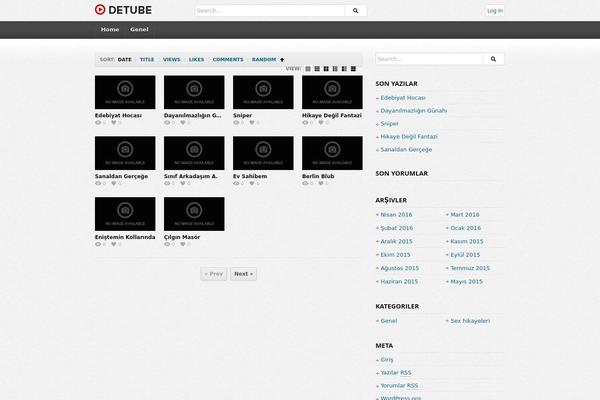Screen dimensions: 600x400
Task: Click the eye icon under Ev Sahibem post
Action: tap(236, 183)
